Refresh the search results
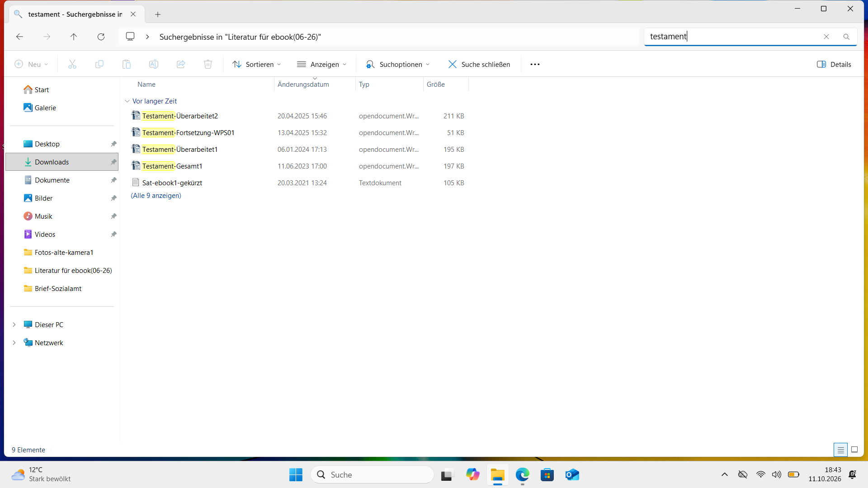868x488 pixels. [101, 37]
